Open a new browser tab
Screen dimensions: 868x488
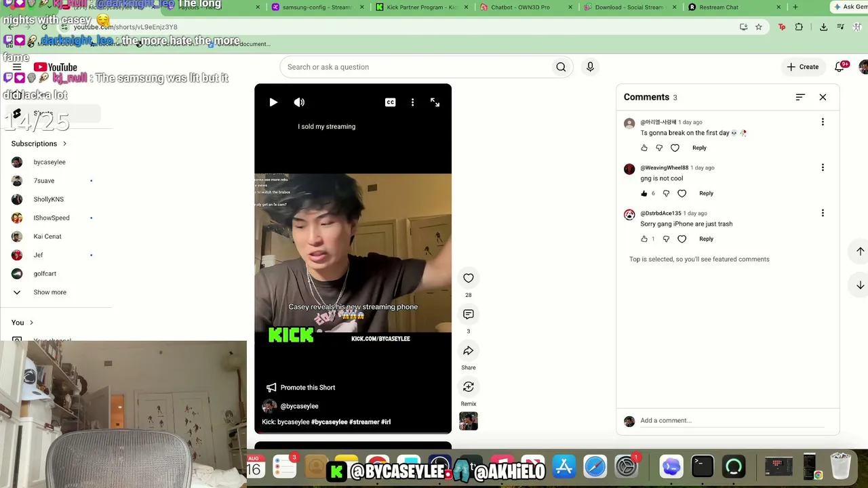tap(795, 7)
